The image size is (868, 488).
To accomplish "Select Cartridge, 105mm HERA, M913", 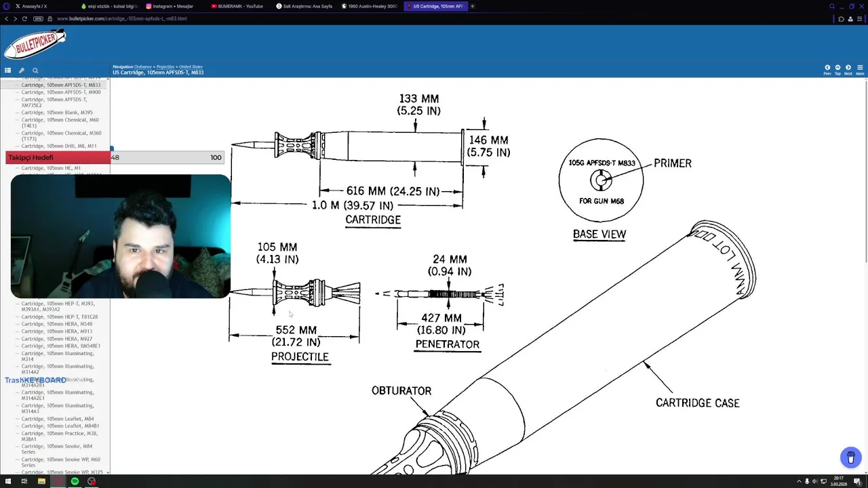I will point(57,331).
